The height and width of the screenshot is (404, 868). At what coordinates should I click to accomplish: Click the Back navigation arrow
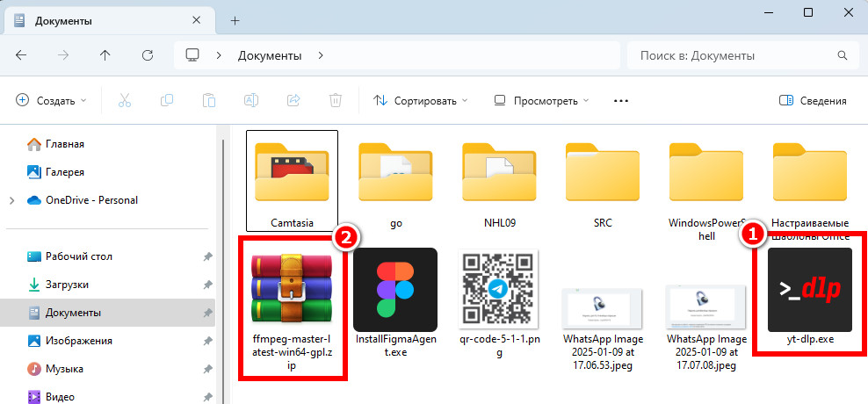(21, 55)
